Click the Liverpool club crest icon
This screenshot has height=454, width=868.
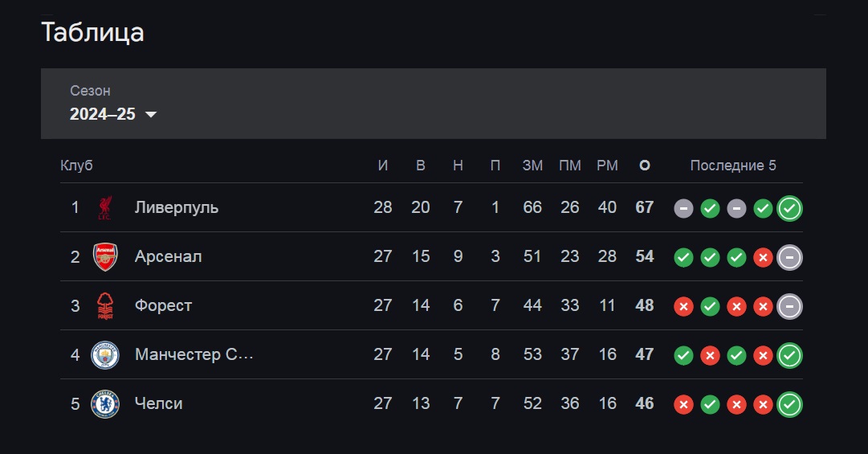tap(104, 207)
